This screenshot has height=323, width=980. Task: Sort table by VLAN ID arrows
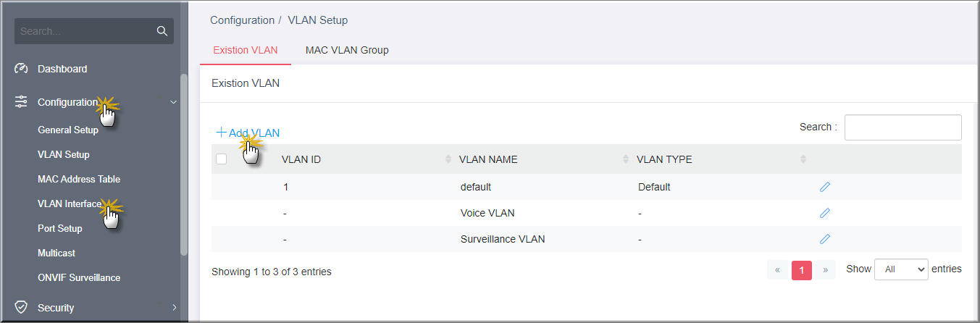click(x=448, y=159)
